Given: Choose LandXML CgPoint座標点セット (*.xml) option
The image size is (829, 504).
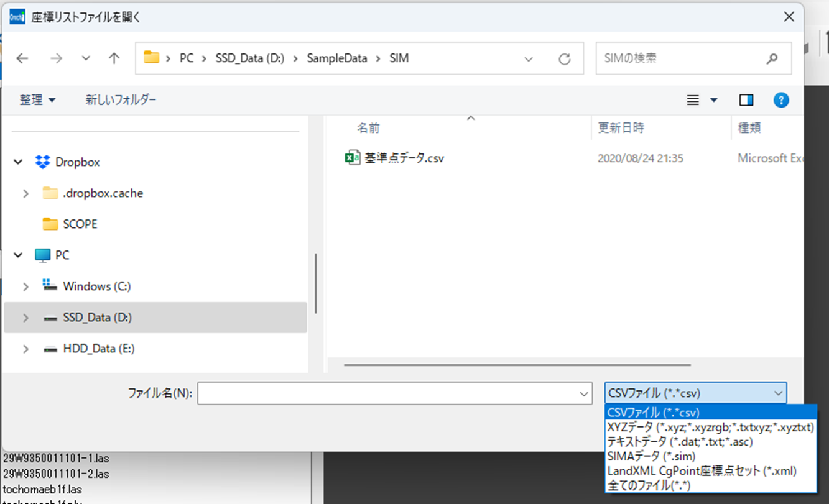Looking at the screenshot, I should pyautogui.click(x=711, y=470).
